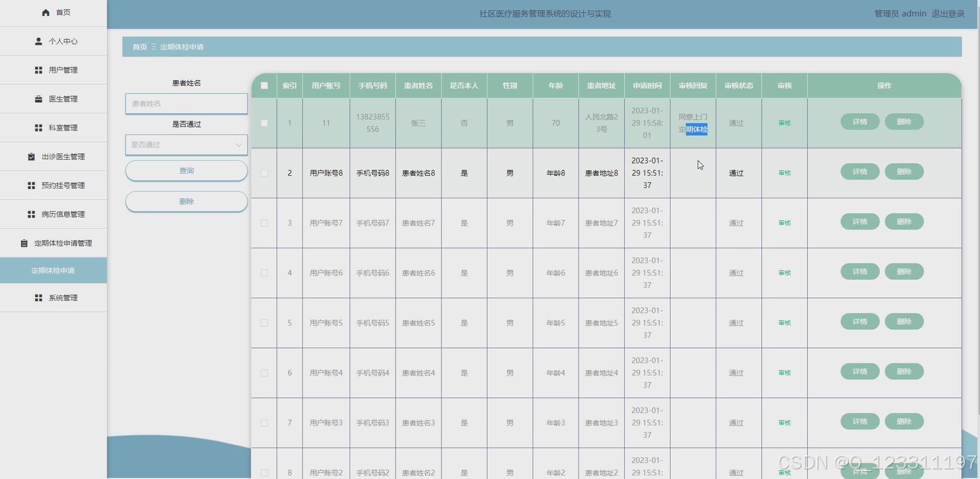This screenshot has width=980, height=479.
Task: Expand 医生管理 menu text
Action: click(63, 99)
